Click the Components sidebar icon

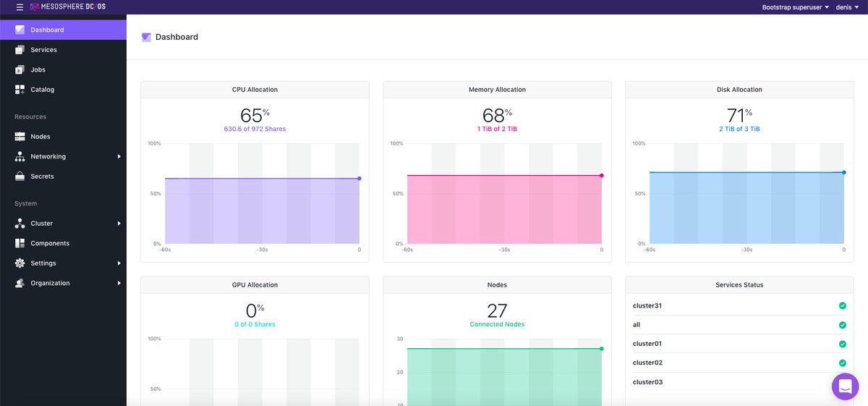click(20, 243)
